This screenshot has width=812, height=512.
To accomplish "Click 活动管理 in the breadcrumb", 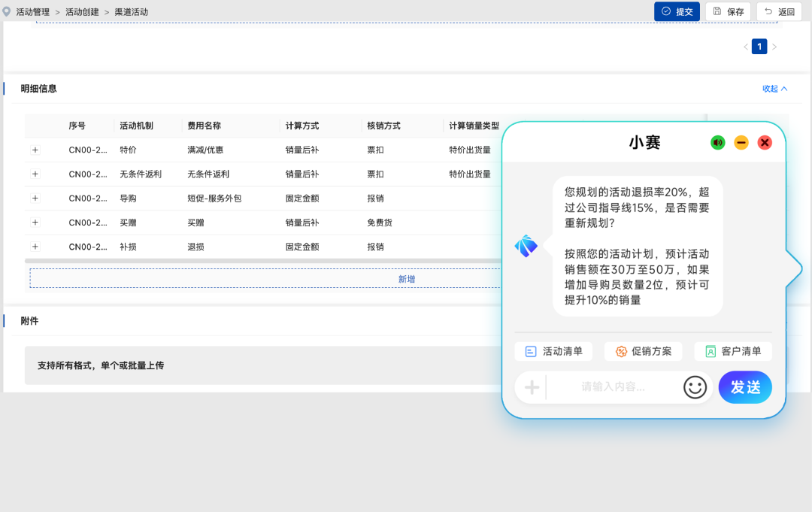I will pos(32,12).
